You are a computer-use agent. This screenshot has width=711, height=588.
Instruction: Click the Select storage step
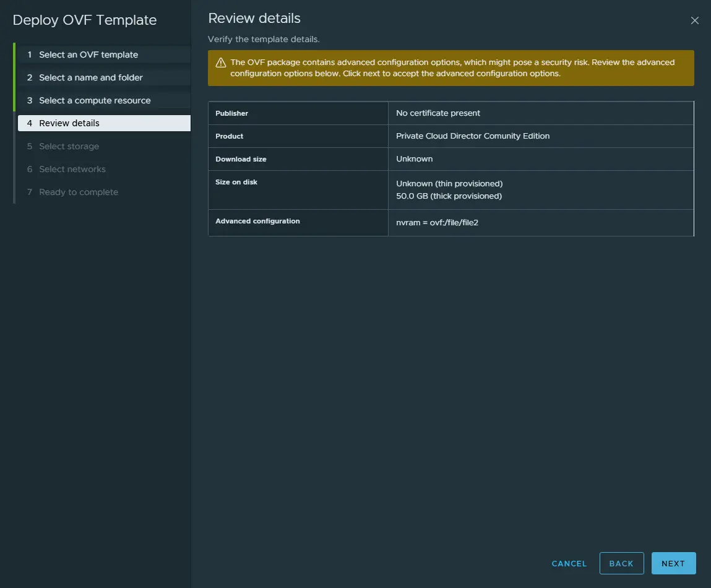point(69,146)
